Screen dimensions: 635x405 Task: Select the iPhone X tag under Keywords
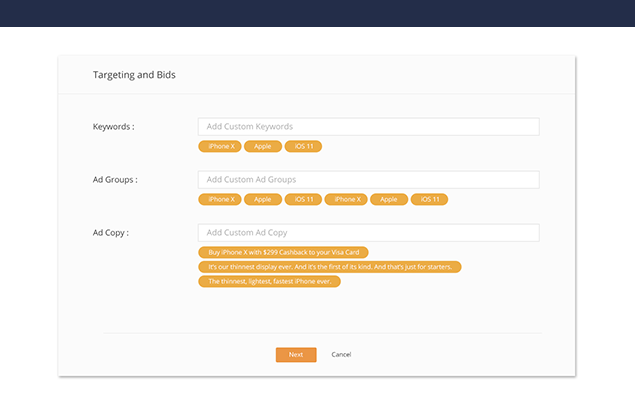tap(220, 146)
